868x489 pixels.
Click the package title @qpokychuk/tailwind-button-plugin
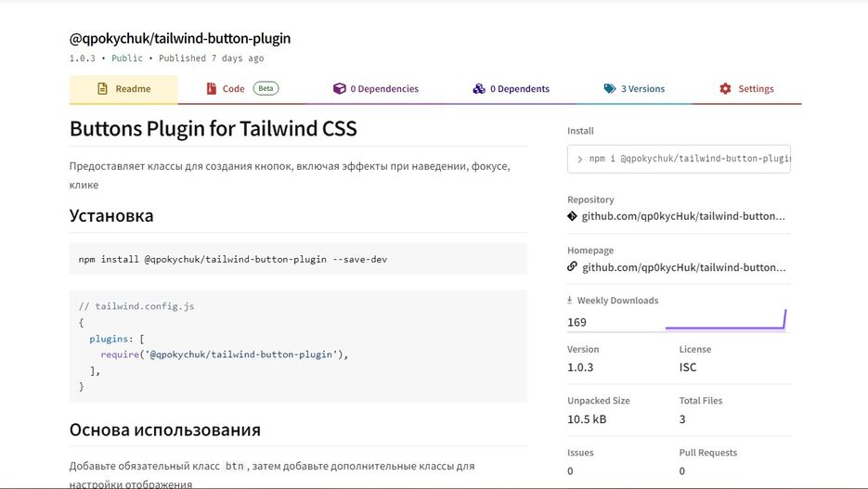(x=180, y=38)
